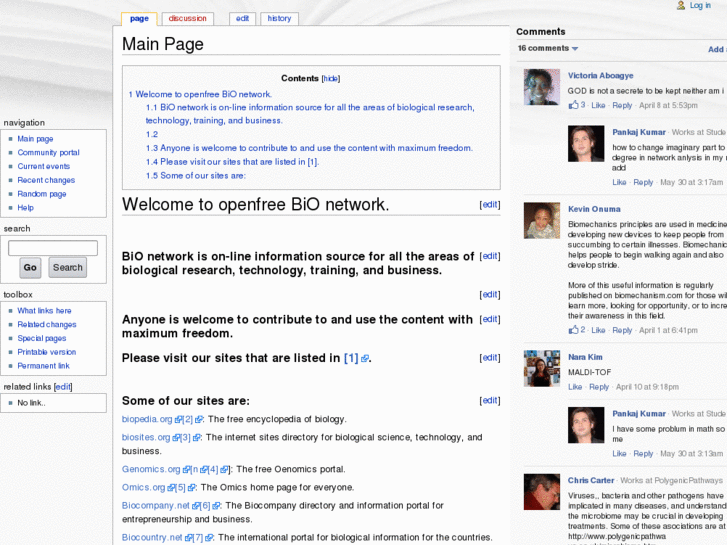Jump to contents item 1.3 Anyone is welcome

coord(309,148)
